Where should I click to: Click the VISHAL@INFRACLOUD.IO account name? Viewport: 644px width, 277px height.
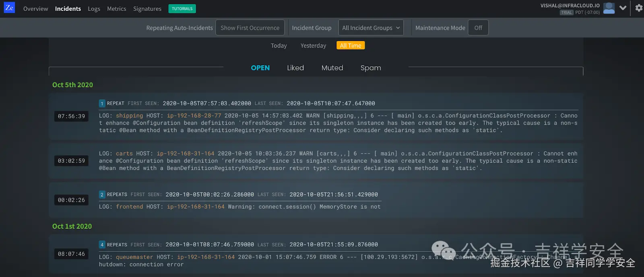pos(570,6)
